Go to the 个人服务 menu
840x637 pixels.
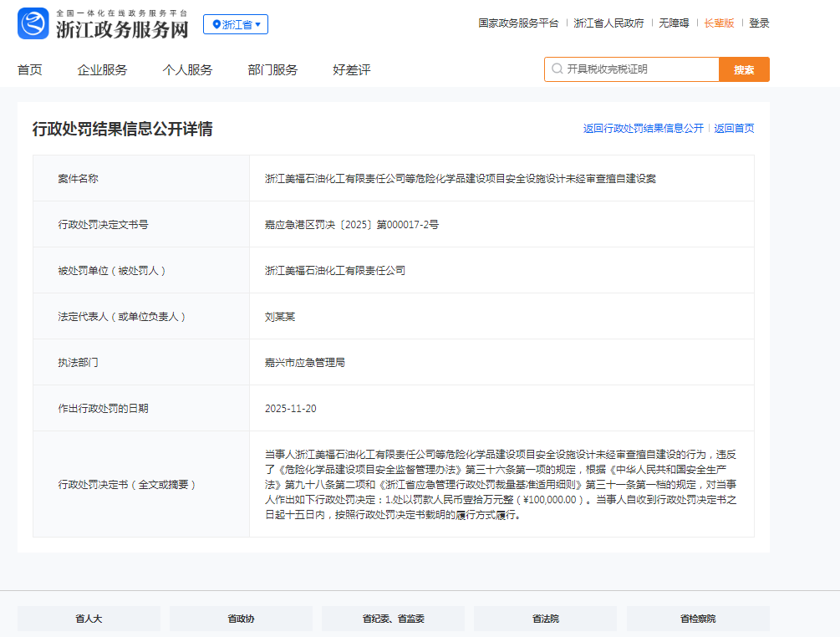coord(187,70)
